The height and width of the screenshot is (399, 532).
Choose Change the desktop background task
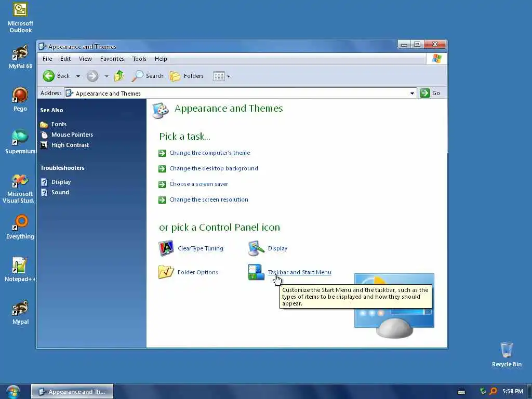[x=214, y=169]
